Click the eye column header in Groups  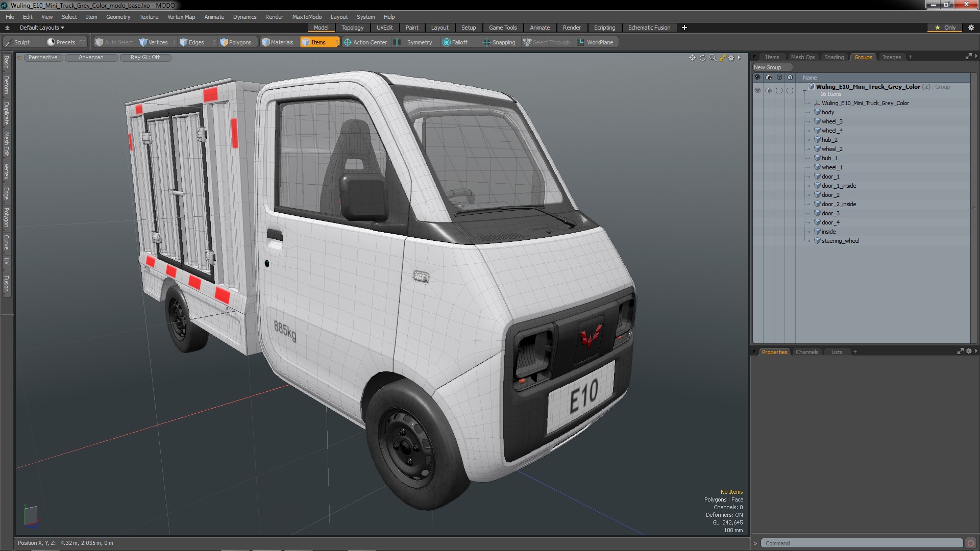pyautogui.click(x=757, y=78)
